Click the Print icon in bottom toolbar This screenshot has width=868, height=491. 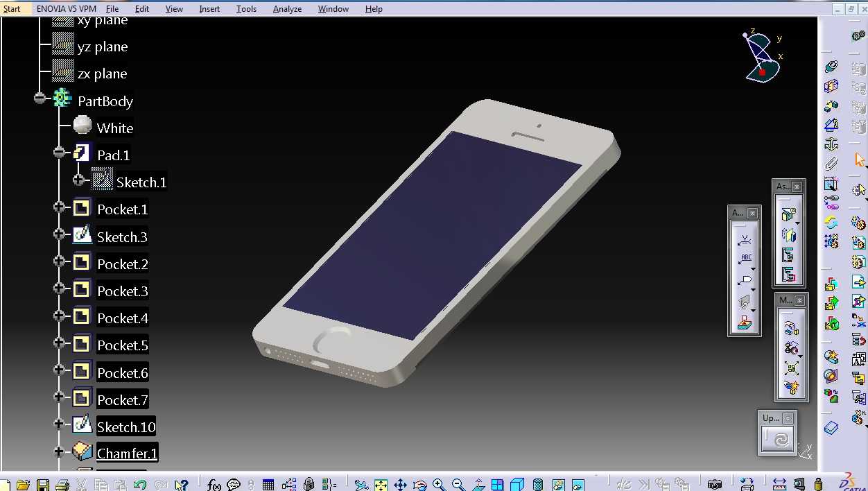point(62,485)
